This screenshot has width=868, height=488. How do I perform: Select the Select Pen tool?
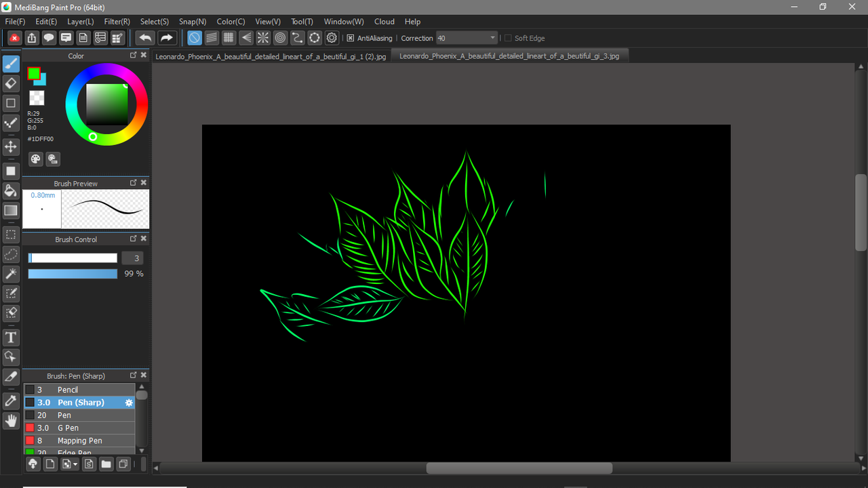11,293
